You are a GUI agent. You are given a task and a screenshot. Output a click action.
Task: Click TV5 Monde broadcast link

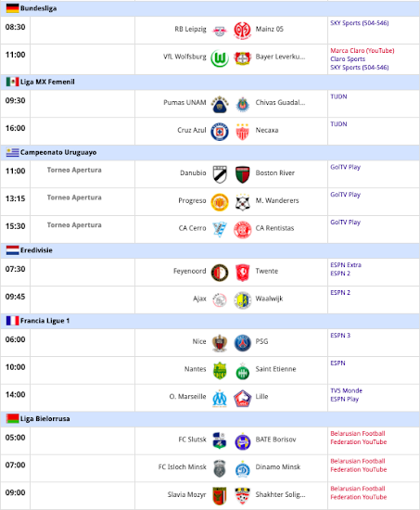(x=346, y=390)
